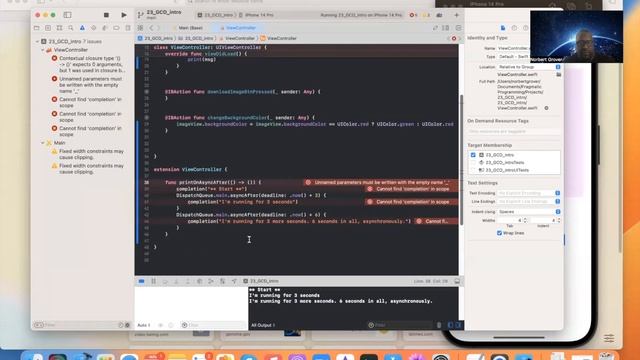The image size is (640, 360).
Task: Show the Quick Help inspector
Action: 525,28
